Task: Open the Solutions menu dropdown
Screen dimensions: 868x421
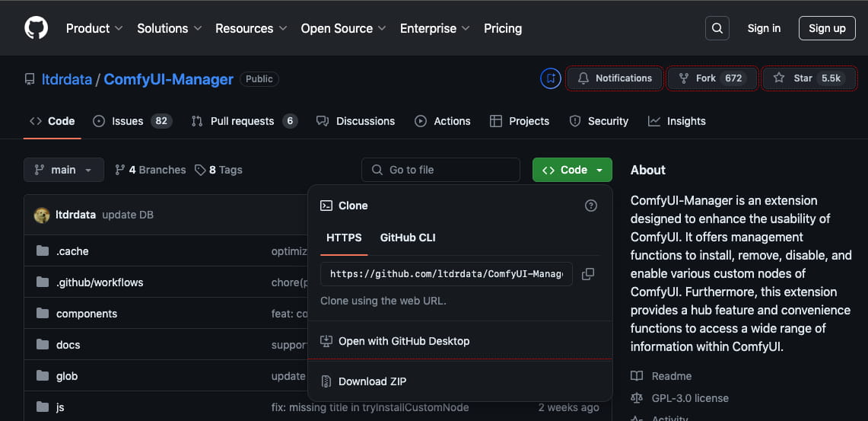Action: [169, 28]
